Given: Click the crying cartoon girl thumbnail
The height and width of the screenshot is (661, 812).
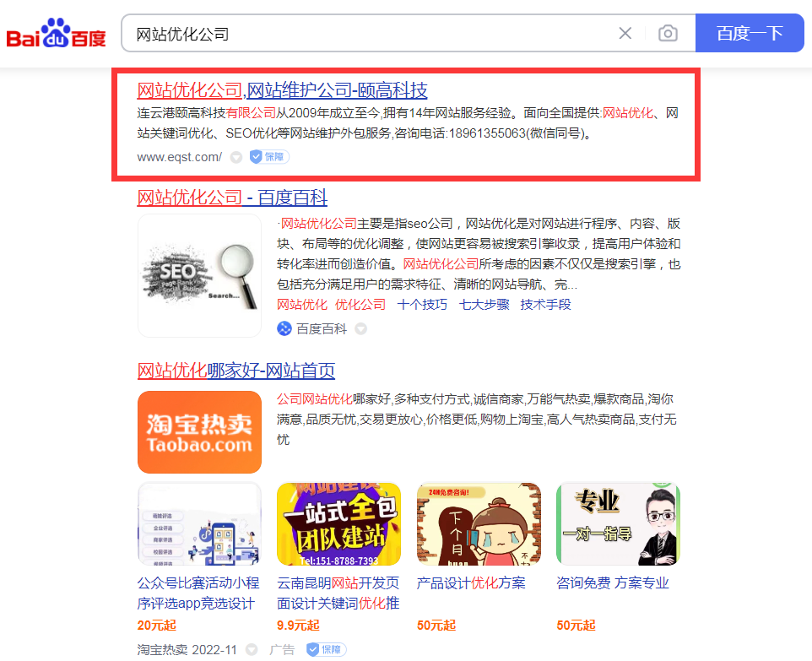Looking at the screenshot, I should click(x=479, y=523).
